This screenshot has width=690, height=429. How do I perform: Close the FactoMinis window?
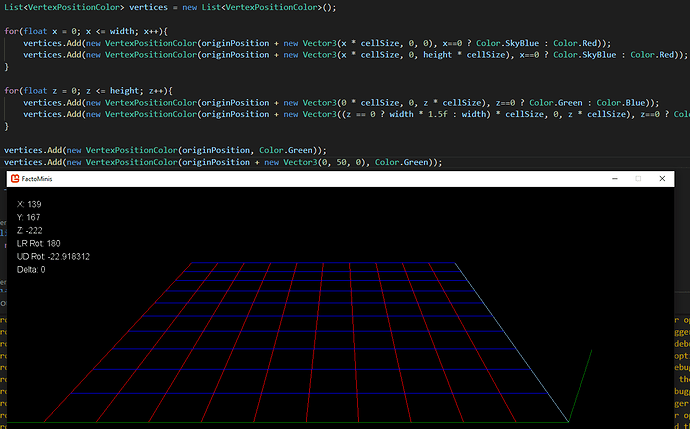pos(662,179)
